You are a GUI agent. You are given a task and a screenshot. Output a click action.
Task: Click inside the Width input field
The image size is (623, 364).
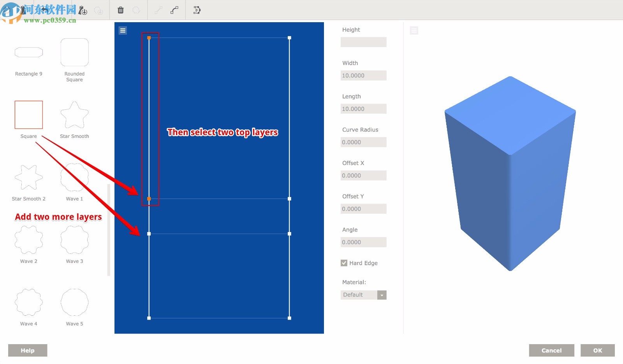(363, 75)
